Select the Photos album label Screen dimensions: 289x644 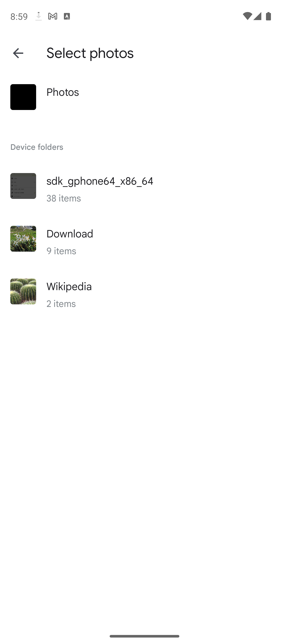point(63,92)
